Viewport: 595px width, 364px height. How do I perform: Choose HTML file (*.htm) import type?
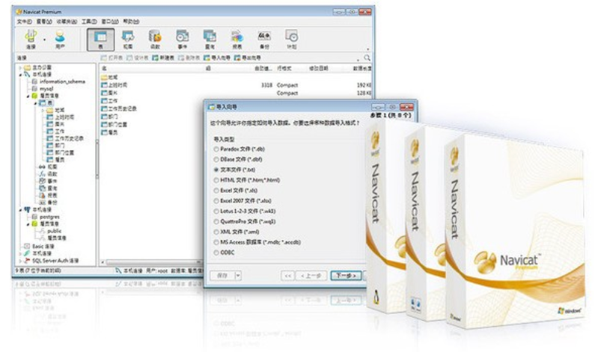[247, 180]
